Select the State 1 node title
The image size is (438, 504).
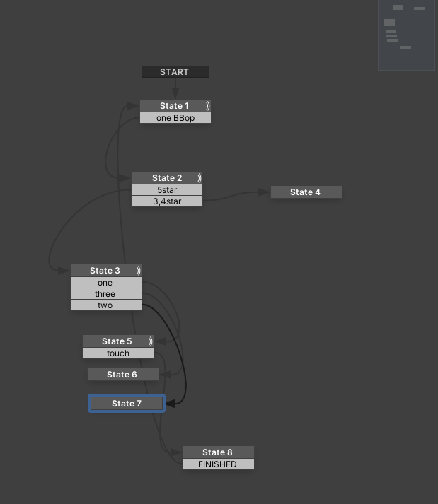(171, 106)
